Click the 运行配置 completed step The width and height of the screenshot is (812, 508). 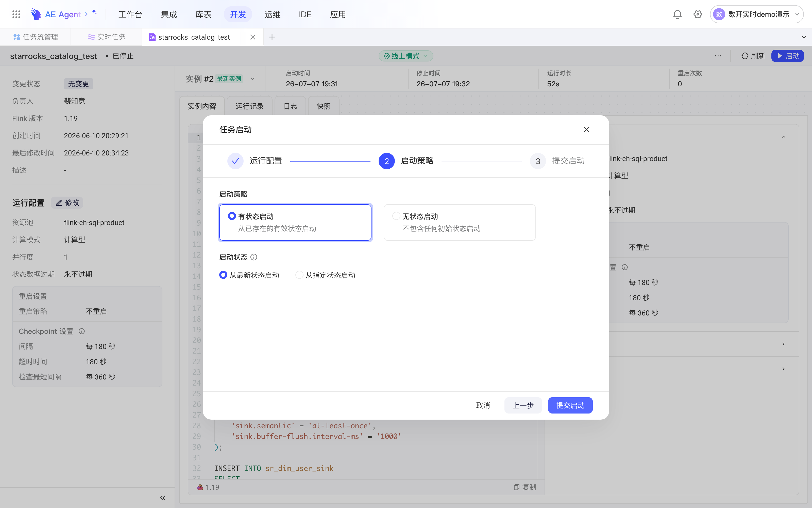[x=255, y=161]
